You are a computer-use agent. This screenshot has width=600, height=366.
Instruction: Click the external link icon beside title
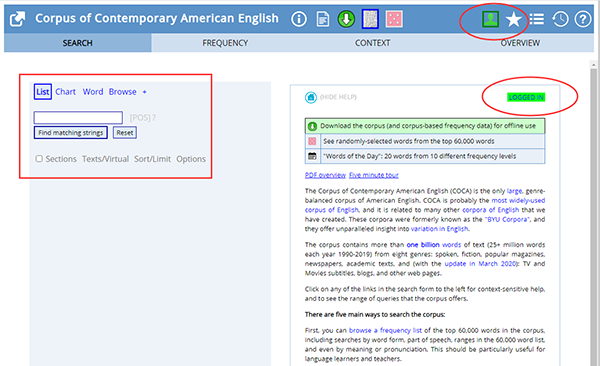pyautogui.click(x=18, y=19)
